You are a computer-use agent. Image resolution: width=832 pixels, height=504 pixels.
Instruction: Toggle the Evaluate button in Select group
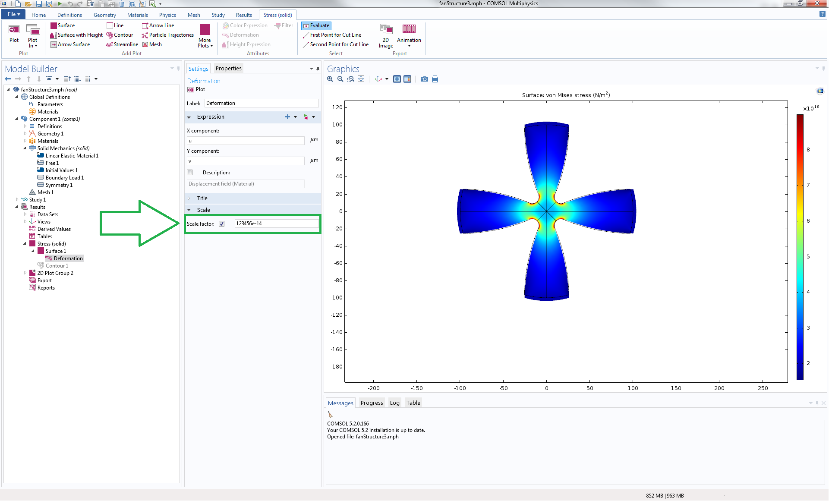coord(316,25)
